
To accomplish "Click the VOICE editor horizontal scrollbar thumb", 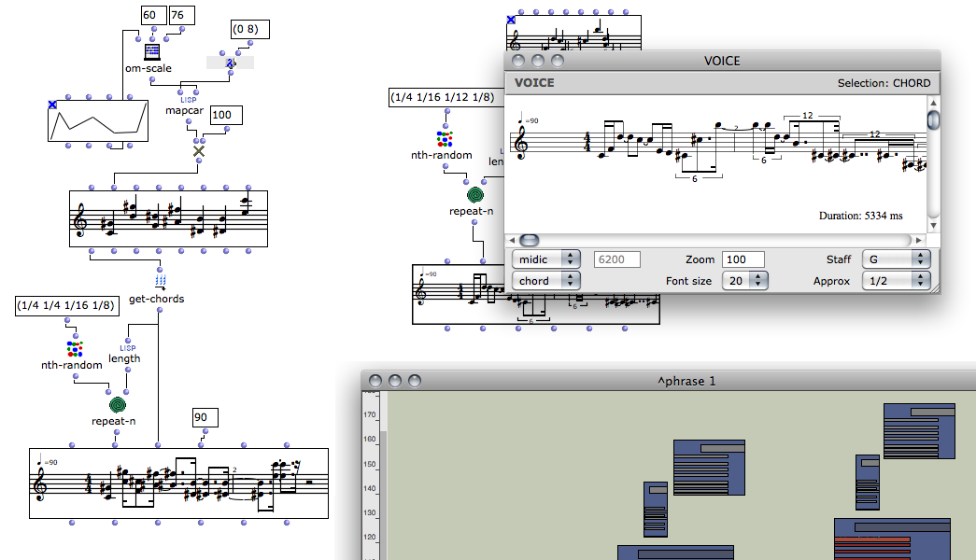I will [x=529, y=240].
